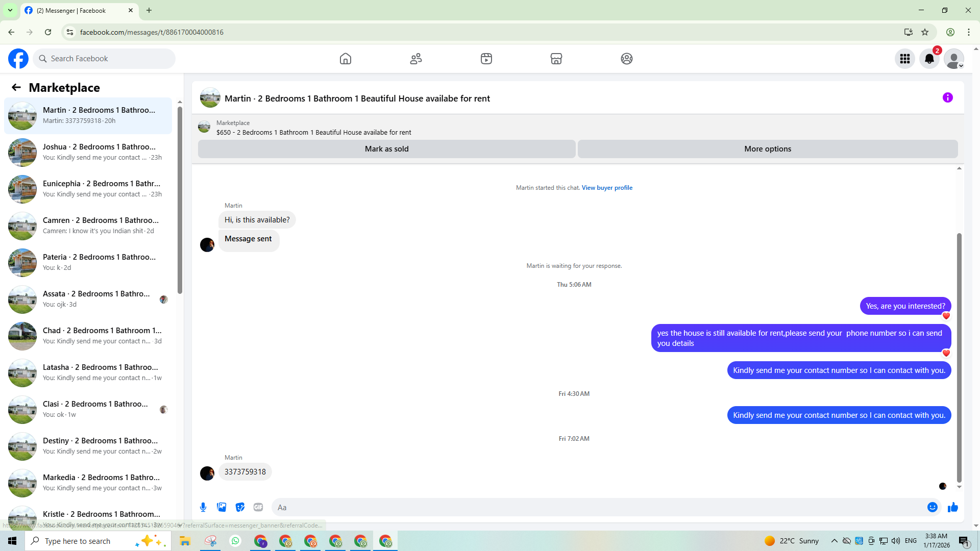Screen dimensions: 980x551
Task: Switch to the Marketplace tab
Action: (x=556, y=59)
